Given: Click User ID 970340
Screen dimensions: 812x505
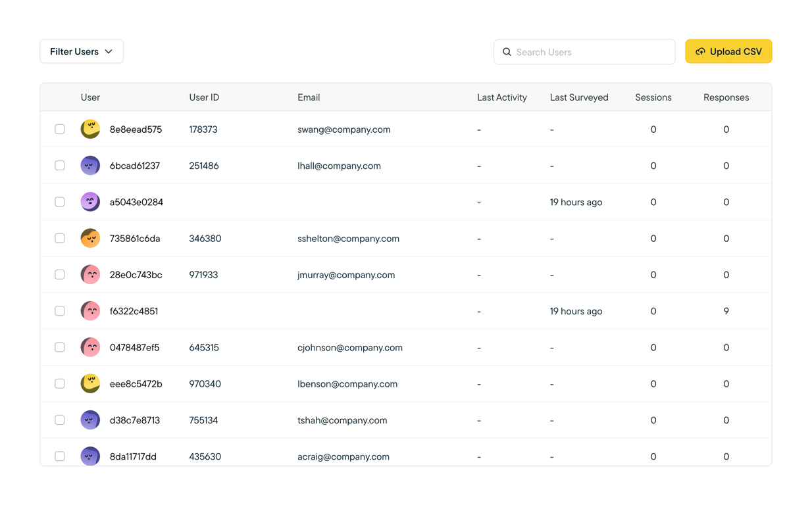Looking at the screenshot, I should coord(205,383).
